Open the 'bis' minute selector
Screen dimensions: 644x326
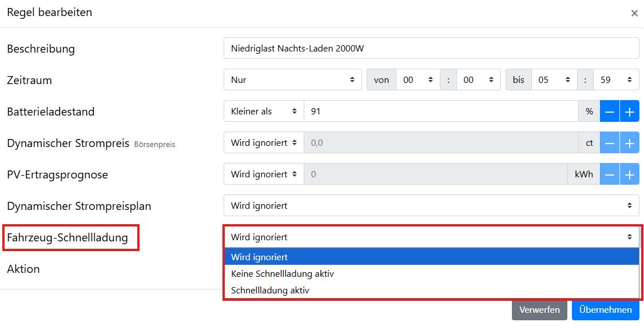(x=616, y=80)
